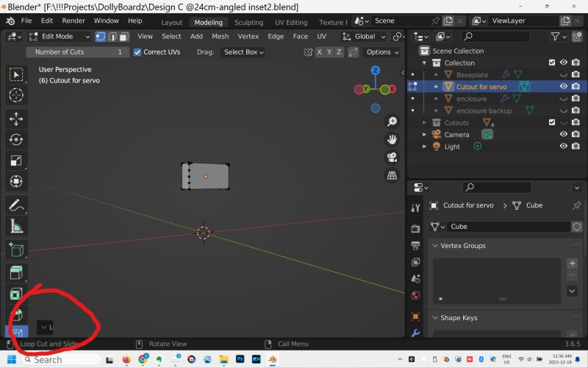Open the World properties tab

tap(415, 296)
